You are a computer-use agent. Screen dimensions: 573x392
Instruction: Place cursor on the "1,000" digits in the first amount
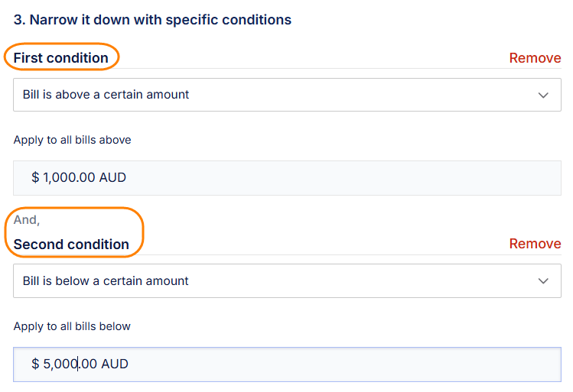point(60,177)
